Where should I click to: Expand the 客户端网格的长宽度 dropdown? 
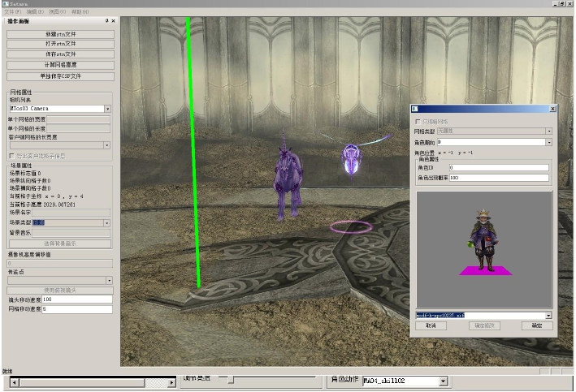[106, 145]
